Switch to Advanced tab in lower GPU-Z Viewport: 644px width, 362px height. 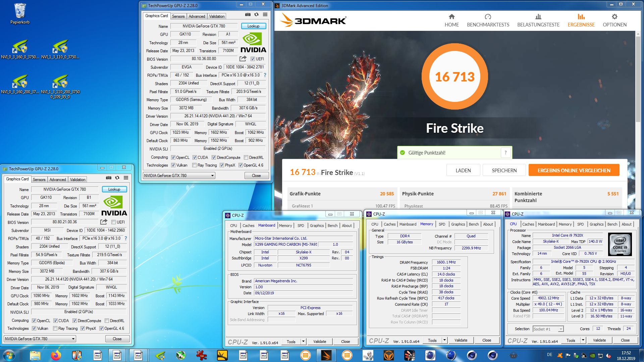point(58,180)
